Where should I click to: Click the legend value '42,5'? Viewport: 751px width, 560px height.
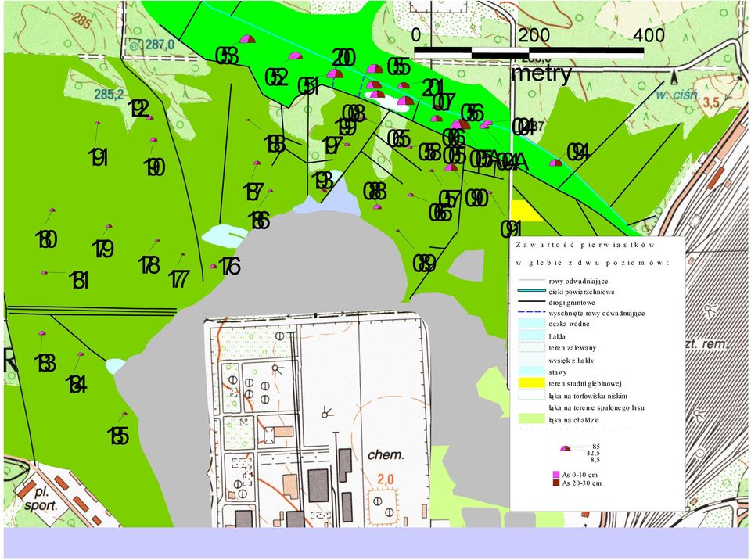[x=594, y=453]
